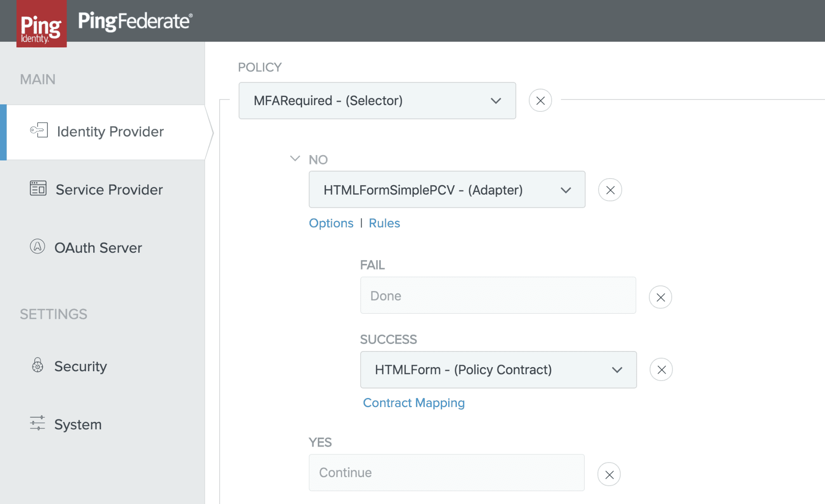825x504 pixels.
Task: Open the HTMLFormSimplePCV - (Adapter) dropdown
Action: [447, 190]
